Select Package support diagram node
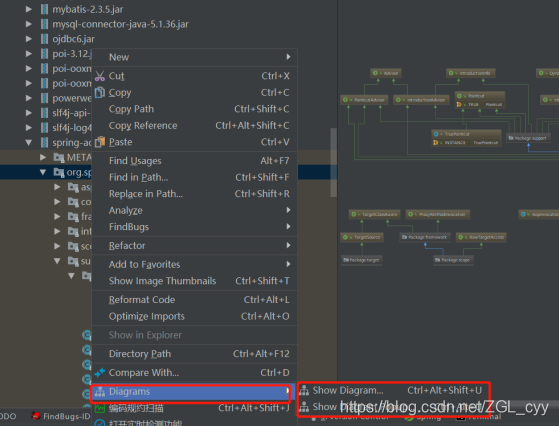Viewport: 559px width, 426px height. tap(529, 138)
